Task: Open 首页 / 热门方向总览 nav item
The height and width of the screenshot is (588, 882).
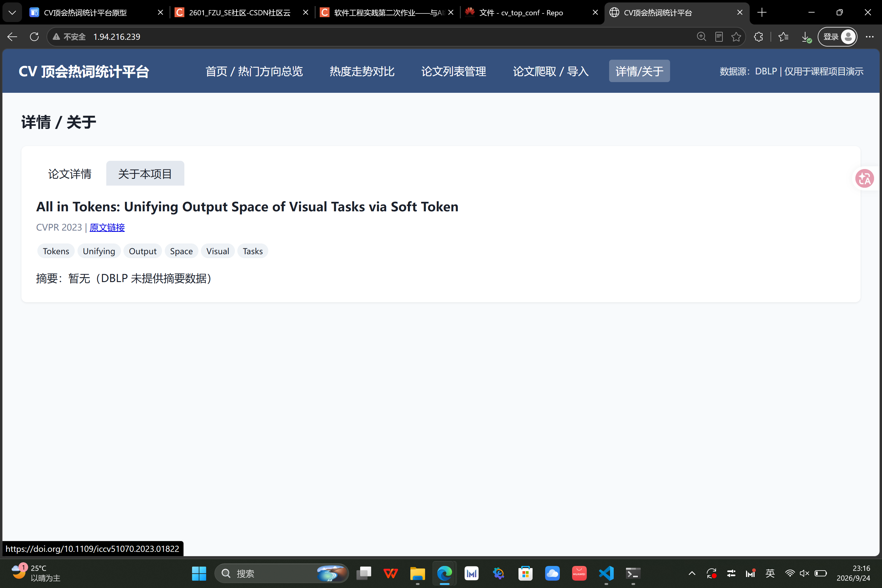Action: click(x=254, y=71)
